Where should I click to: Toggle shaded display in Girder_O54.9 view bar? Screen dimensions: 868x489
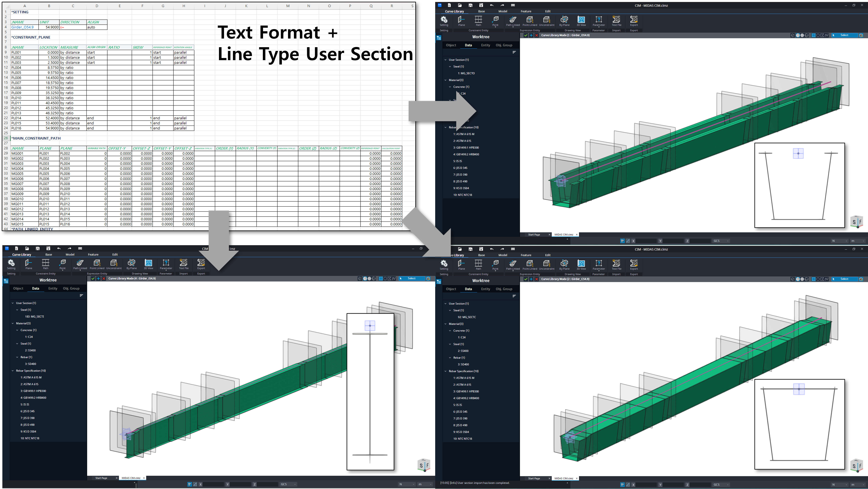[802, 35]
